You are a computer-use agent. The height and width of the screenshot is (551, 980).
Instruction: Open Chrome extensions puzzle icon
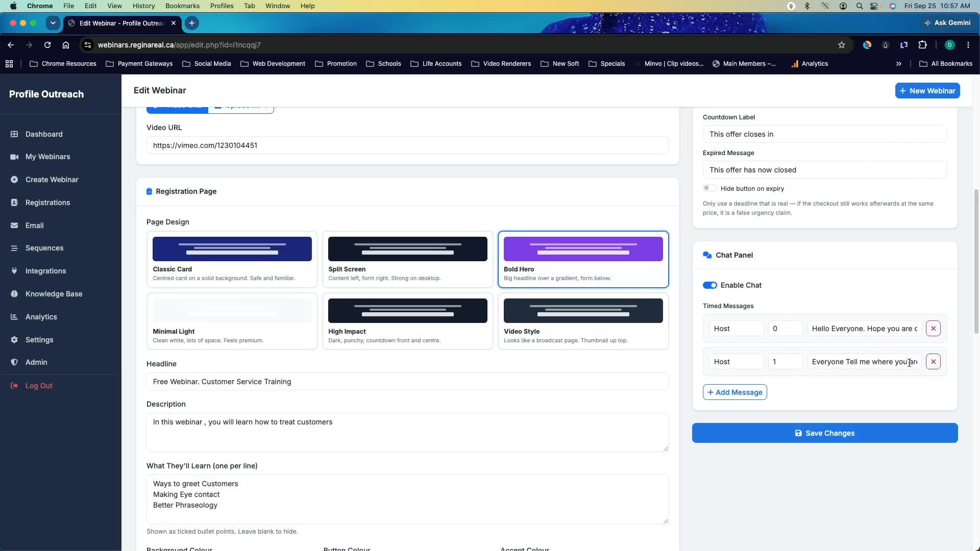tap(922, 45)
